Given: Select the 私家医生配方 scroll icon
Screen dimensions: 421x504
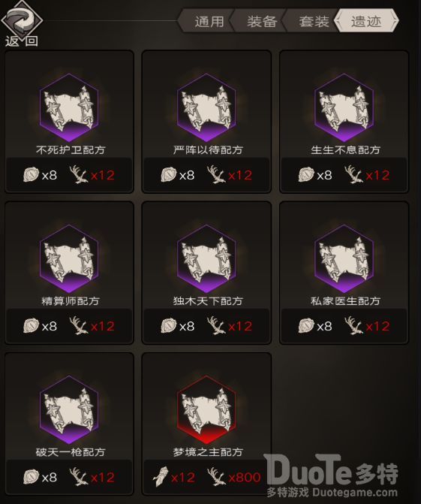Looking at the screenshot, I should [344, 258].
